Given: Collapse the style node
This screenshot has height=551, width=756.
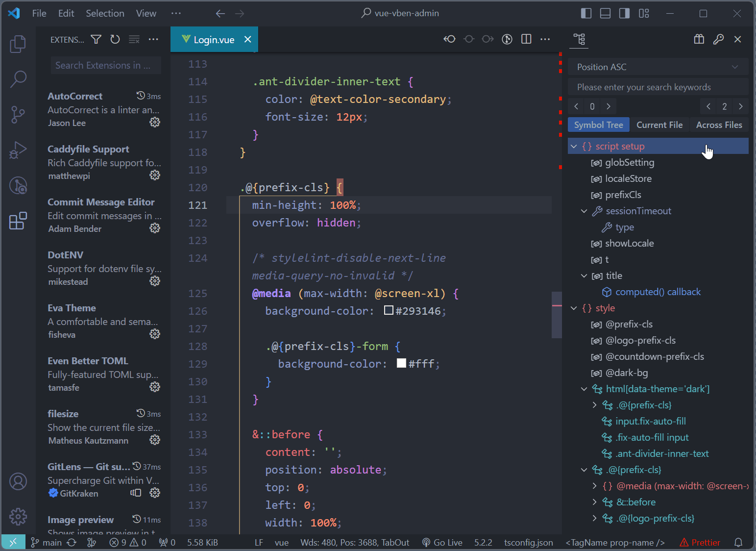Looking at the screenshot, I should tap(574, 308).
